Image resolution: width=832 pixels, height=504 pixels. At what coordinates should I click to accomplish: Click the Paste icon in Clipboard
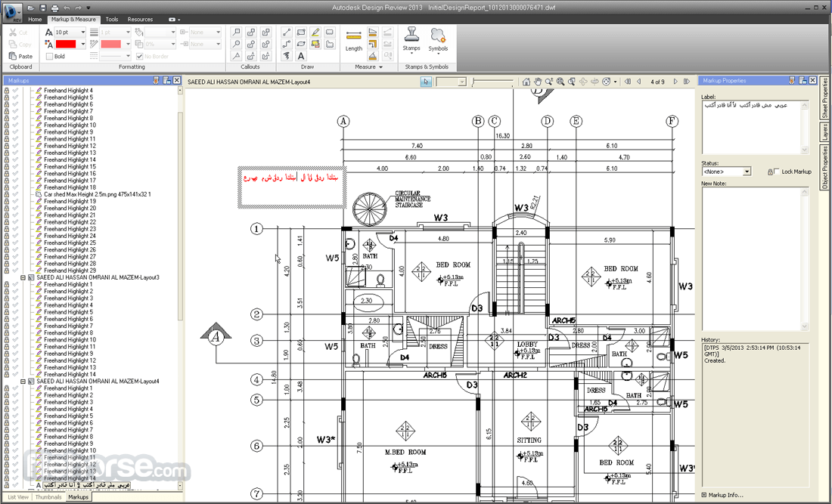14,56
